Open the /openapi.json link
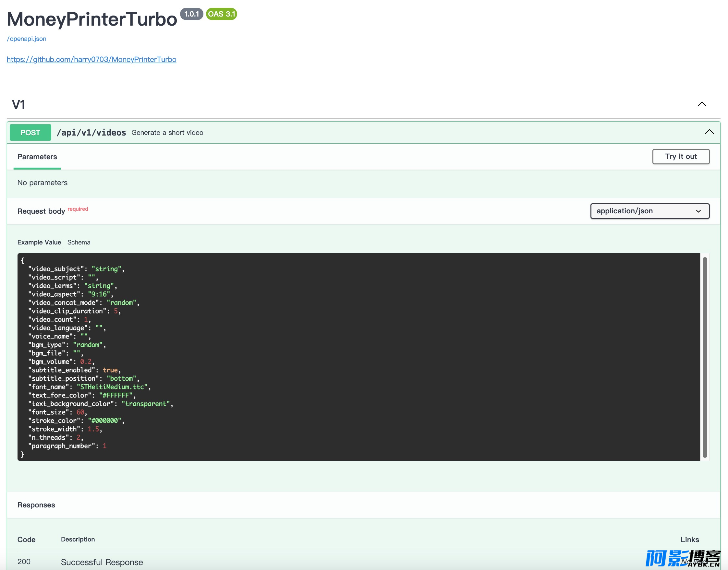This screenshot has height=570, width=728. tap(27, 39)
